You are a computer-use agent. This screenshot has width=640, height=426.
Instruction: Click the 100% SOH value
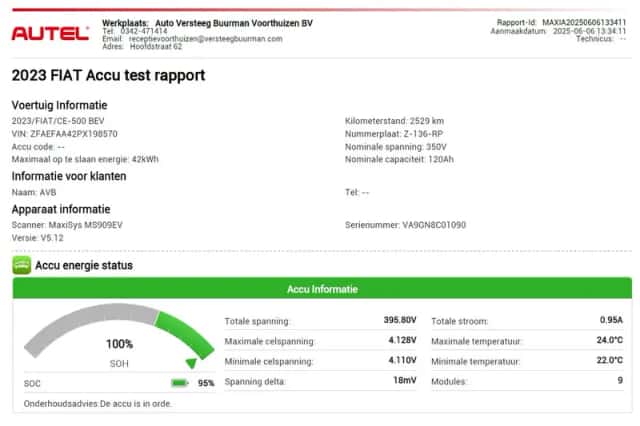(x=119, y=344)
